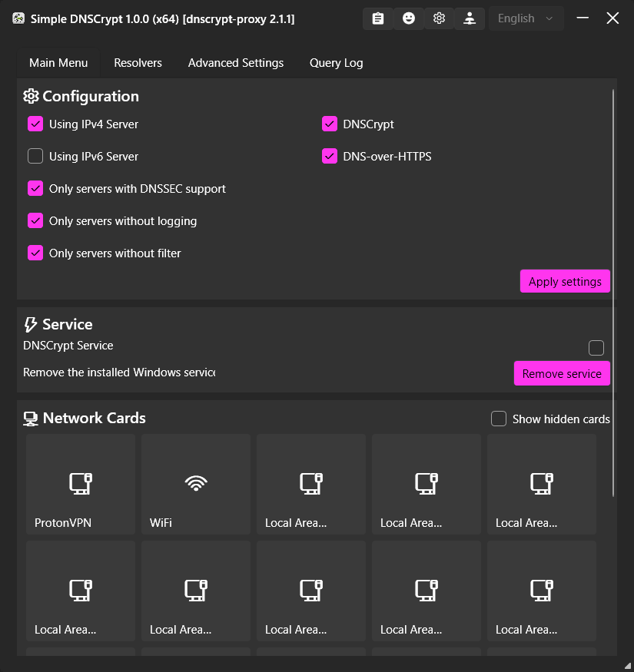634x672 pixels.
Task: Toggle Only servers with DNSSEC support
Action: click(x=35, y=189)
